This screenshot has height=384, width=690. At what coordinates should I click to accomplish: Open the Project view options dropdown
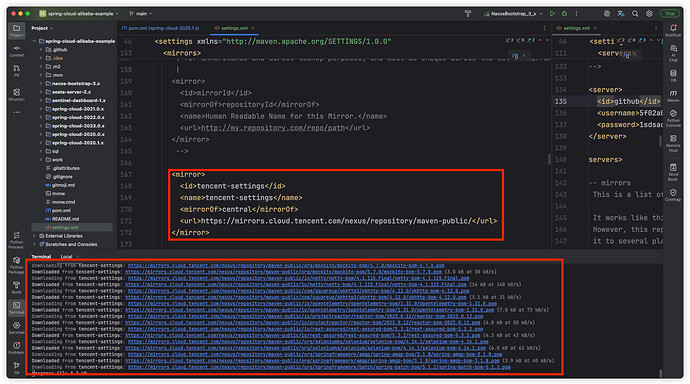tap(42, 28)
